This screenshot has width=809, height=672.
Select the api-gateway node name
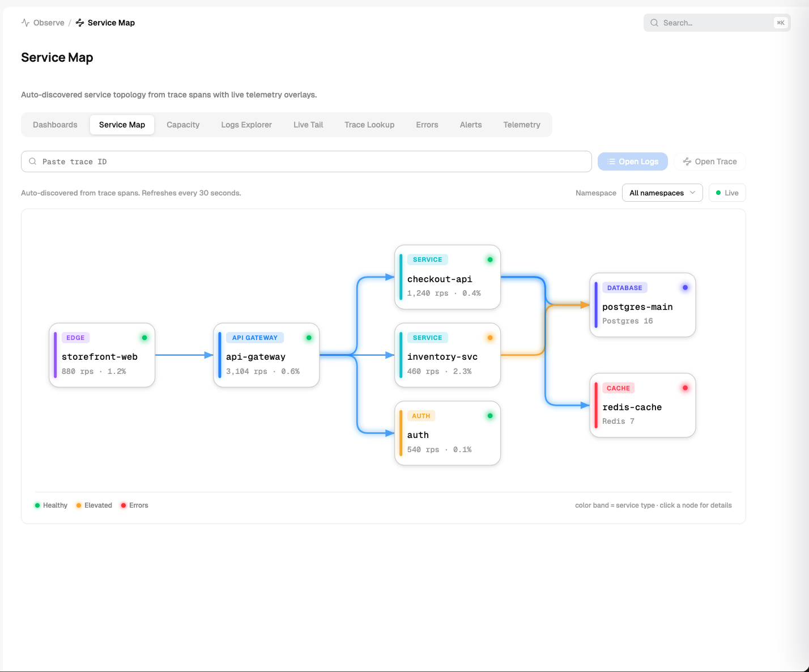256,357
